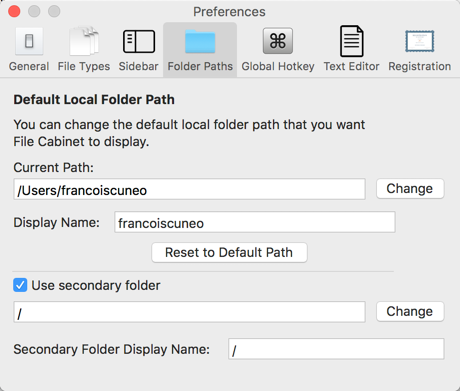Open the General preferences pane
Viewport: 460px width, 391px height.
[x=29, y=49]
